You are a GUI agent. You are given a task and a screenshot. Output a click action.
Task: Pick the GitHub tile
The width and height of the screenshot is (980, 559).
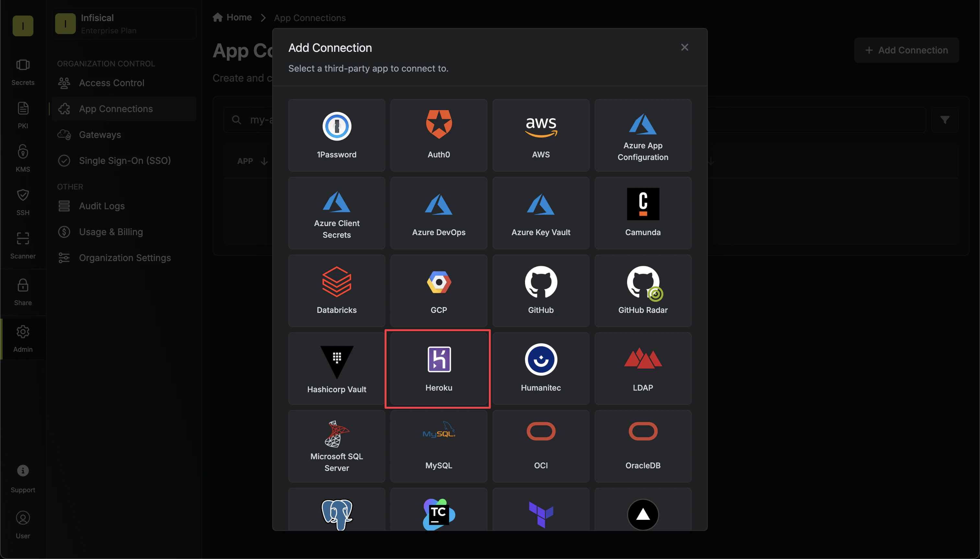pos(541,291)
